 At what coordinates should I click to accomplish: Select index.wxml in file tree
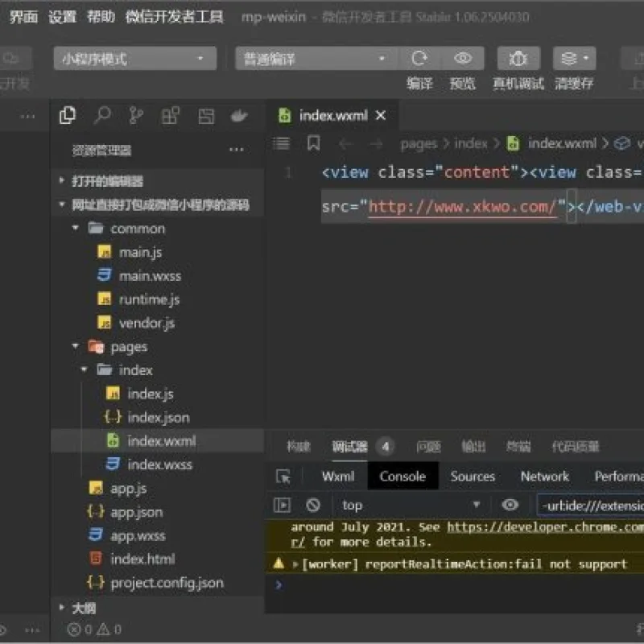point(157,440)
